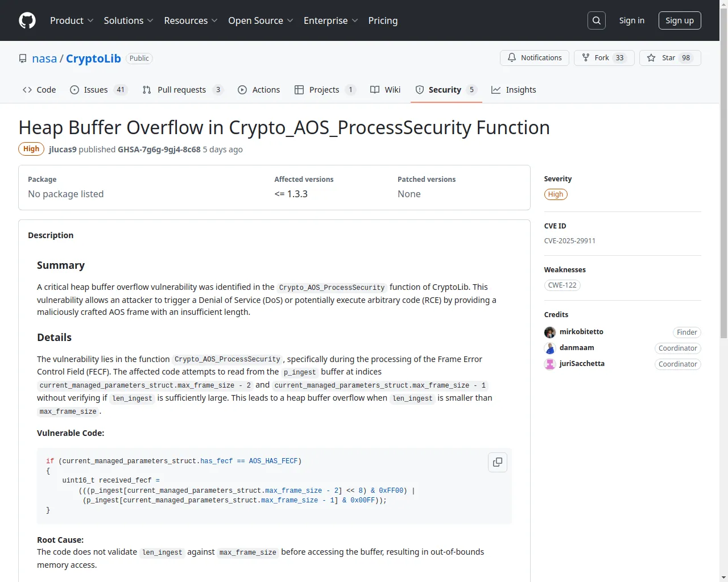Click the Finder credit label
Image resolution: width=728 pixels, height=582 pixels.
(687, 332)
